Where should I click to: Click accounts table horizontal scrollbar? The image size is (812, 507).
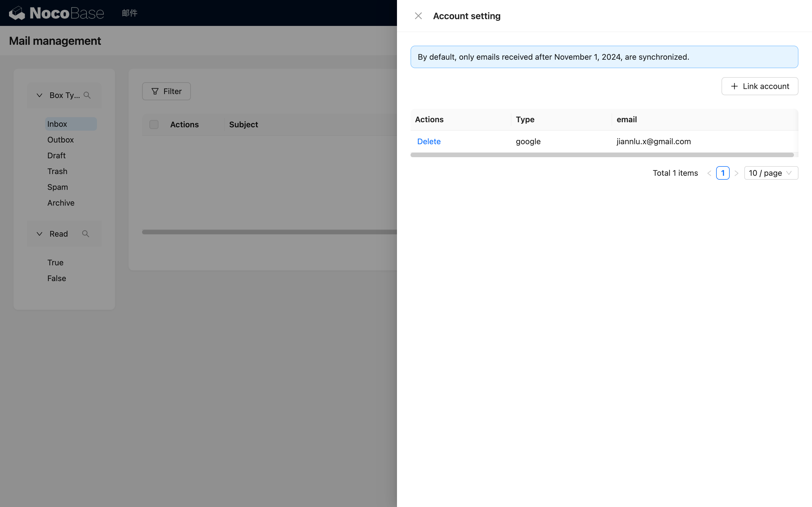[x=602, y=155]
